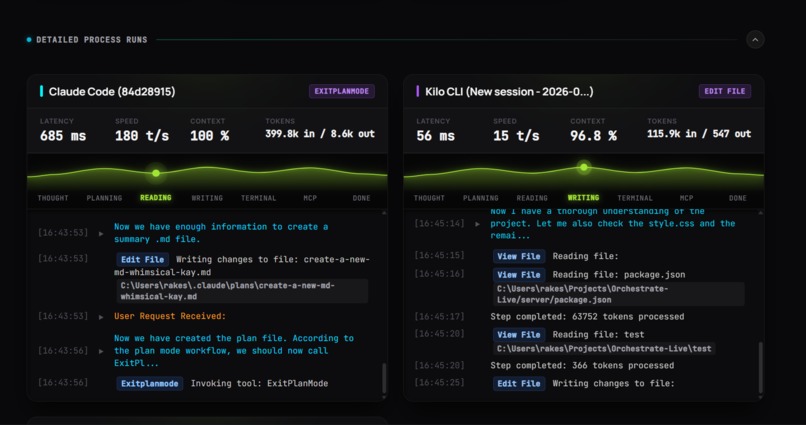The width and height of the screenshot is (806, 425).
Task: Click 'Step completed: 366 tokens processed' line
Action: (582, 365)
